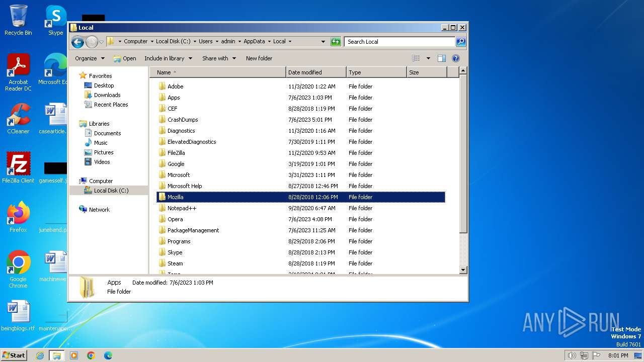Open the Recycle Bin desktop icon
Image resolution: width=644 pixels, height=362 pixels.
[x=18, y=20]
